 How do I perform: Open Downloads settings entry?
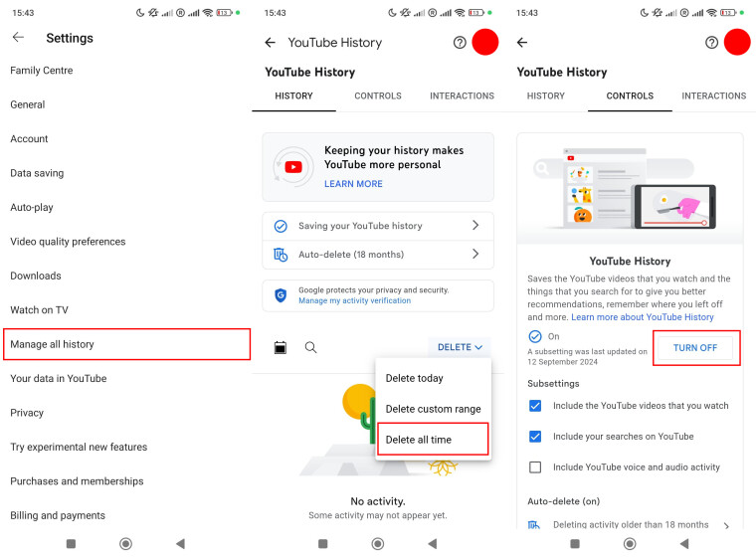click(x=125, y=276)
